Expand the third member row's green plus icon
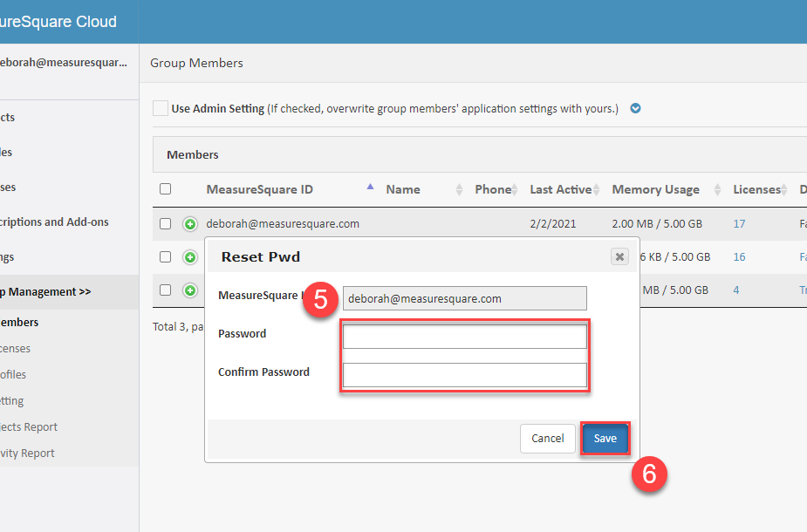807x532 pixels. [190, 290]
